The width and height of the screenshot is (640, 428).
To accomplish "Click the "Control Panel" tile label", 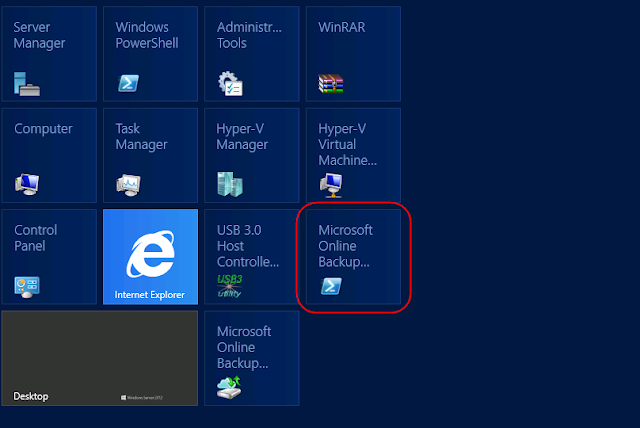I will tap(36, 238).
